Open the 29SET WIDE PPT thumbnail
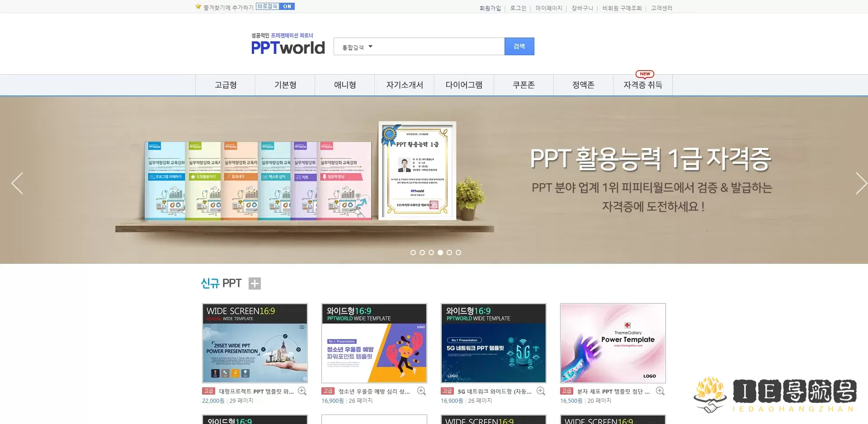Screen dimensions: 868x424 point(255,343)
